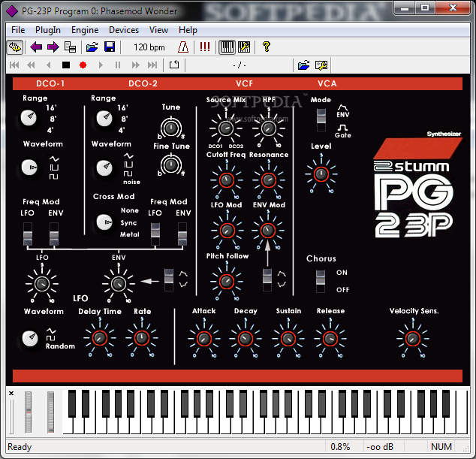
Task: Click the DCO-2 Waveform selector knob
Action: (x=104, y=168)
